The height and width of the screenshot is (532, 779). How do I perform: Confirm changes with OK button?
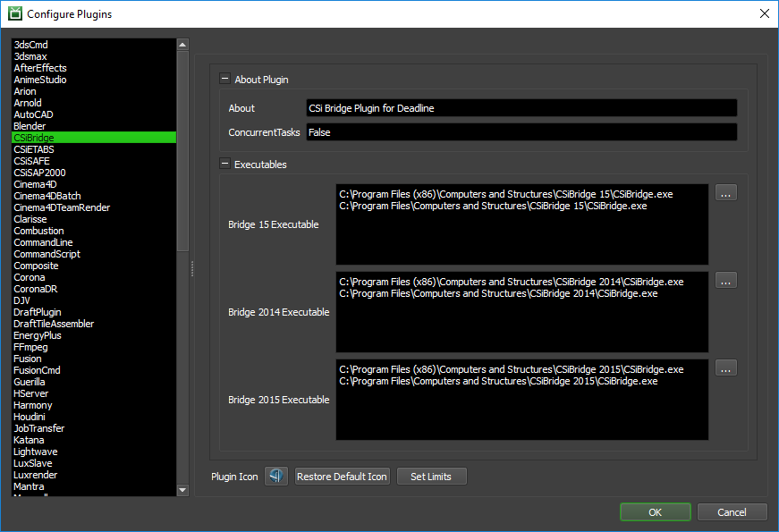[x=655, y=512]
